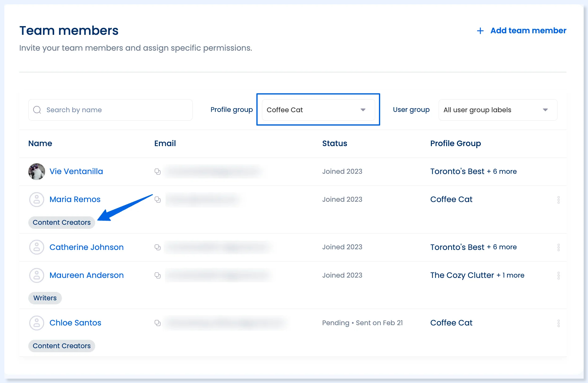Open the Coffee Cat profile group dropdown
The image size is (588, 383).
pos(318,110)
